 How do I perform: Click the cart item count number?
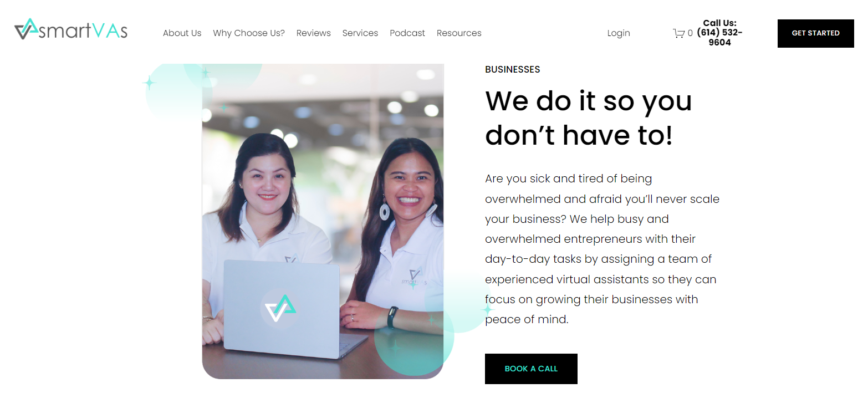coord(690,33)
